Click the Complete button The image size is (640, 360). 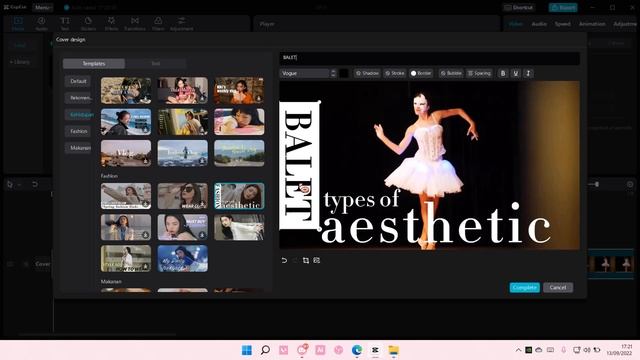pos(524,287)
